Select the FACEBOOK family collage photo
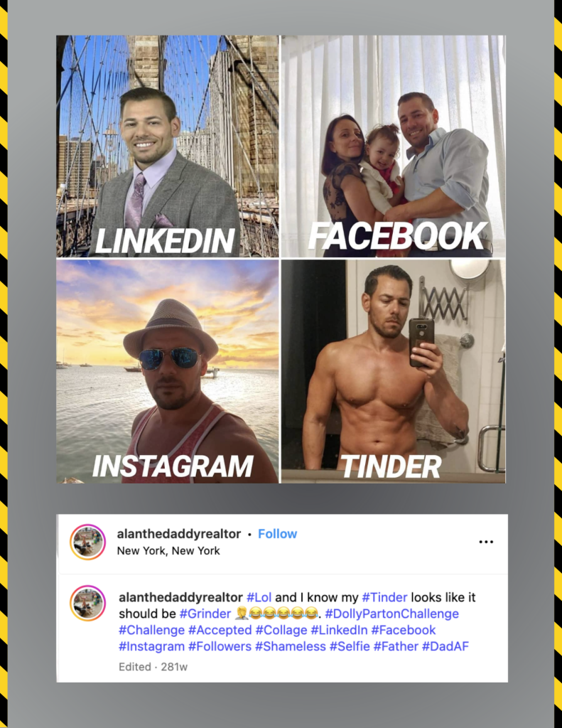The width and height of the screenshot is (562, 728). (x=394, y=146)
